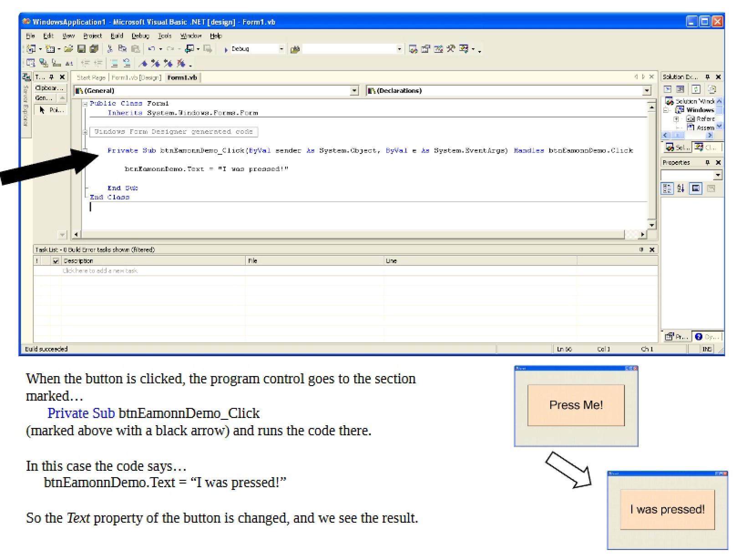Toggle auto-hide pin on Solution Explorer

click(707, 77)
